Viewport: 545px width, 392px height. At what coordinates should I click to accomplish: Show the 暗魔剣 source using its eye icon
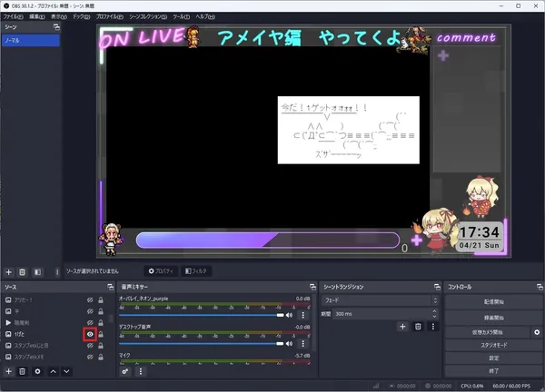90,322
